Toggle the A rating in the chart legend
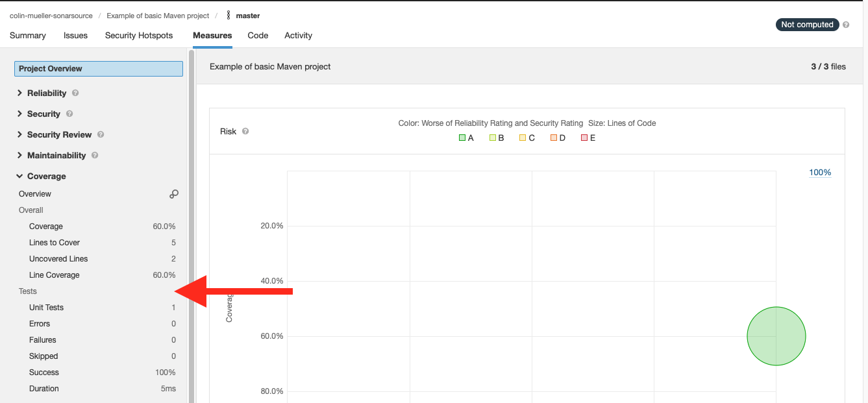Image resolution: width=868 pixels, height=403 pixels. tap(465, 137)
